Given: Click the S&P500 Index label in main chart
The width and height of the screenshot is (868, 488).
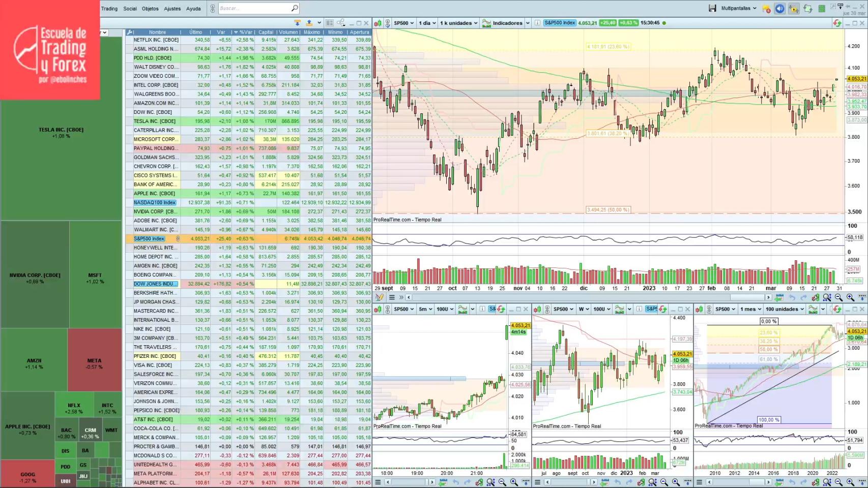Looking at the screenshot, I should point(560,23).
